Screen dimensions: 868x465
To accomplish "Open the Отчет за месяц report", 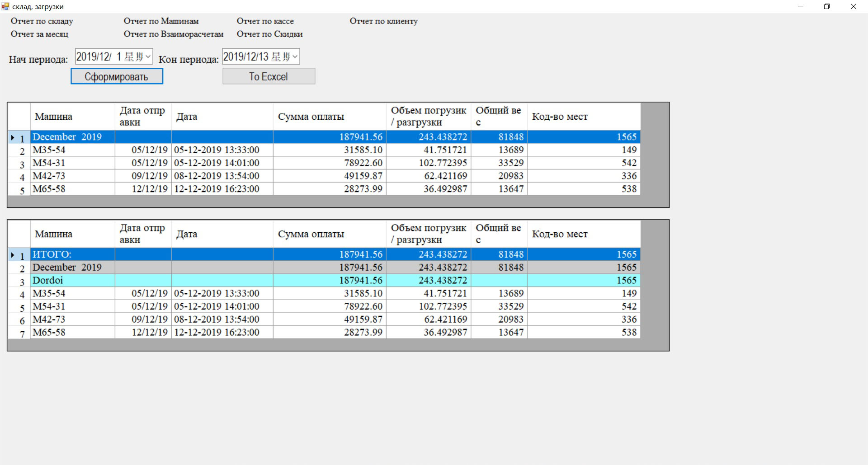I will point(39,34).
